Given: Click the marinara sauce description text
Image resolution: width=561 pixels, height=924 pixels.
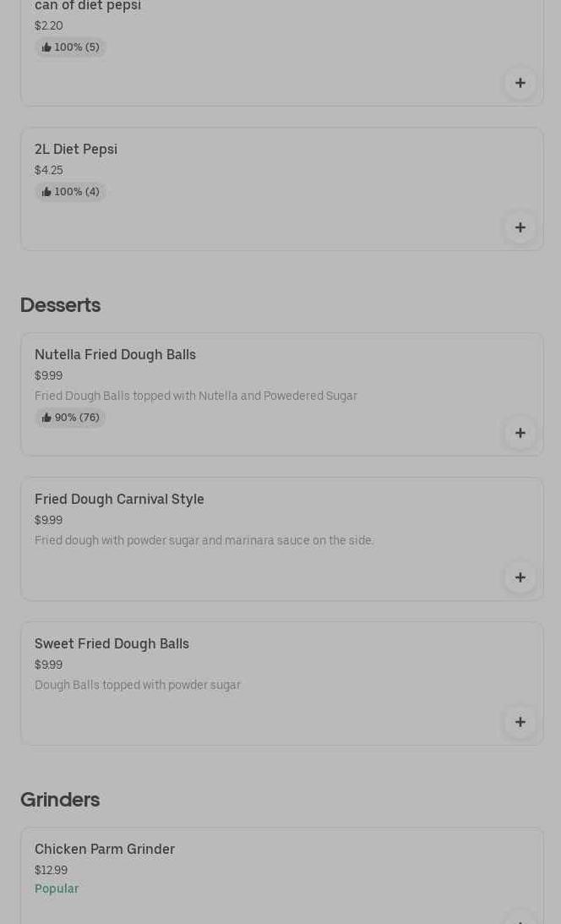Looking at the screenshot, I should point(204,540).
